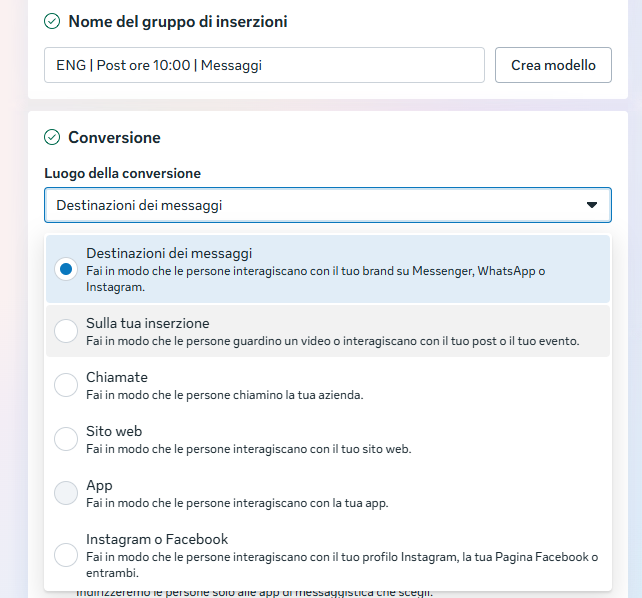
Task: Click the green checkmark icon next to Conversione
Action: 52,138
